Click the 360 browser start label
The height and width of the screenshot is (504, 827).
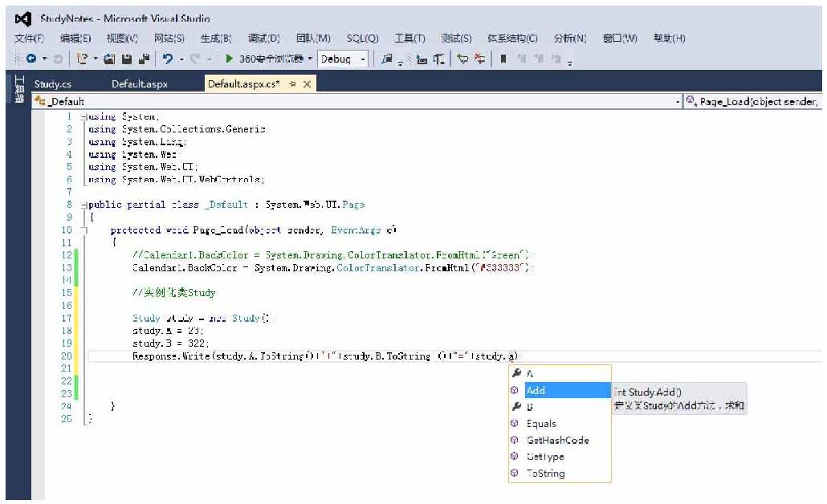tap(271, 59)
